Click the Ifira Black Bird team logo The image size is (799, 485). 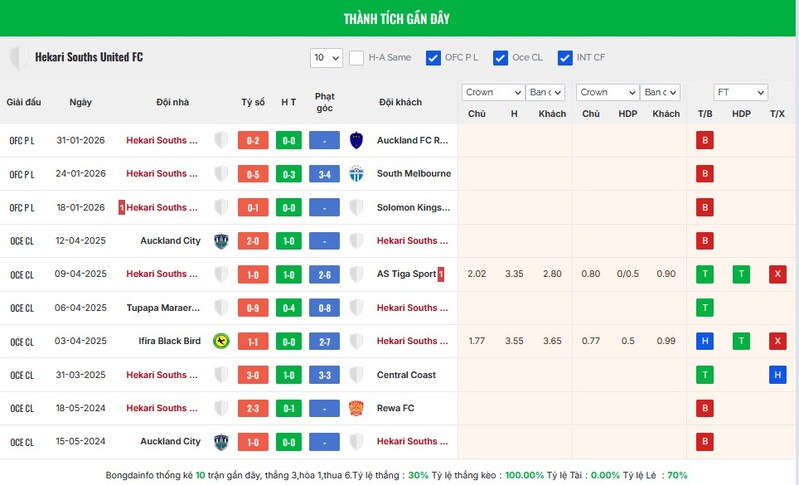click(221, 341)
